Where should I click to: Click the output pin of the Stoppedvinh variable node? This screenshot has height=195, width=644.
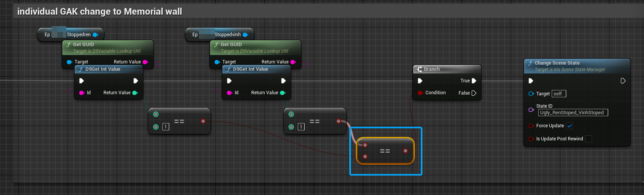(x=245, y=35)
